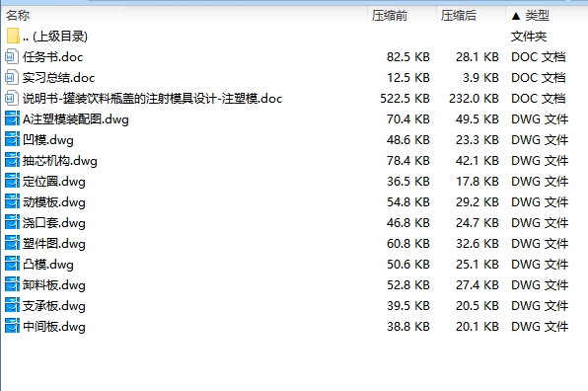Click the Word icon beside 任务书.doc
Screen dimensions: 588x391
tap(11, 57)
